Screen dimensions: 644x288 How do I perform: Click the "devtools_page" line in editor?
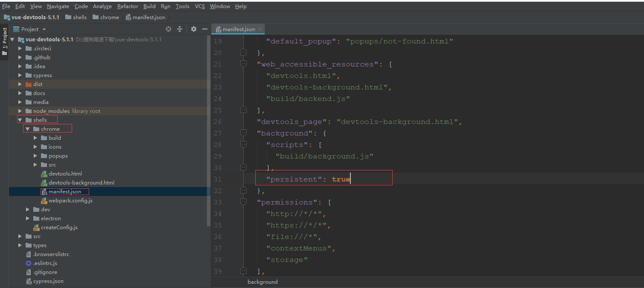359,121
